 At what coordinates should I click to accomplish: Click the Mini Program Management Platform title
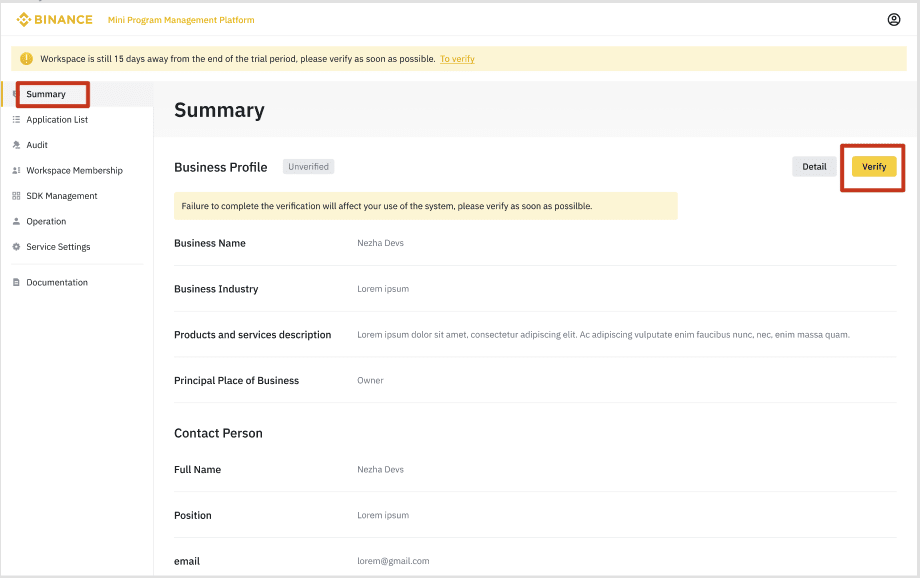tap(181, 20)
